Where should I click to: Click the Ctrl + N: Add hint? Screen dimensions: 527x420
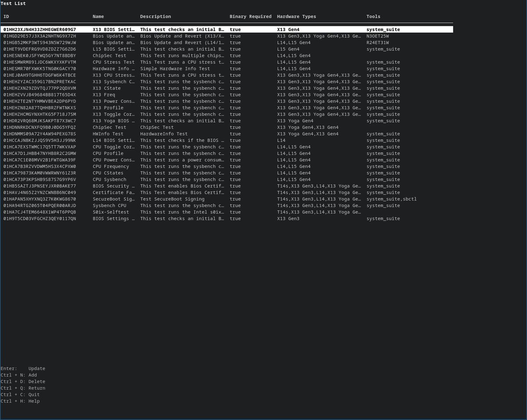click(19, 375)
